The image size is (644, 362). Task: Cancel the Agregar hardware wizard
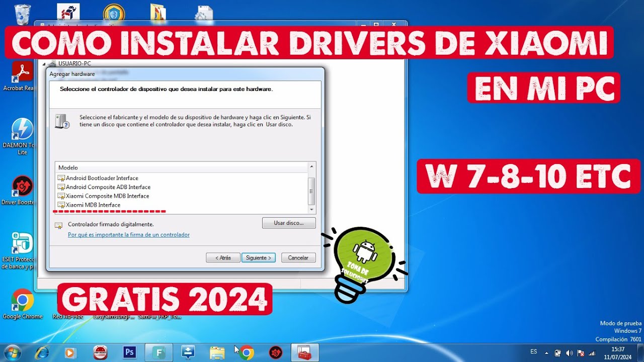tap(298, 257)
